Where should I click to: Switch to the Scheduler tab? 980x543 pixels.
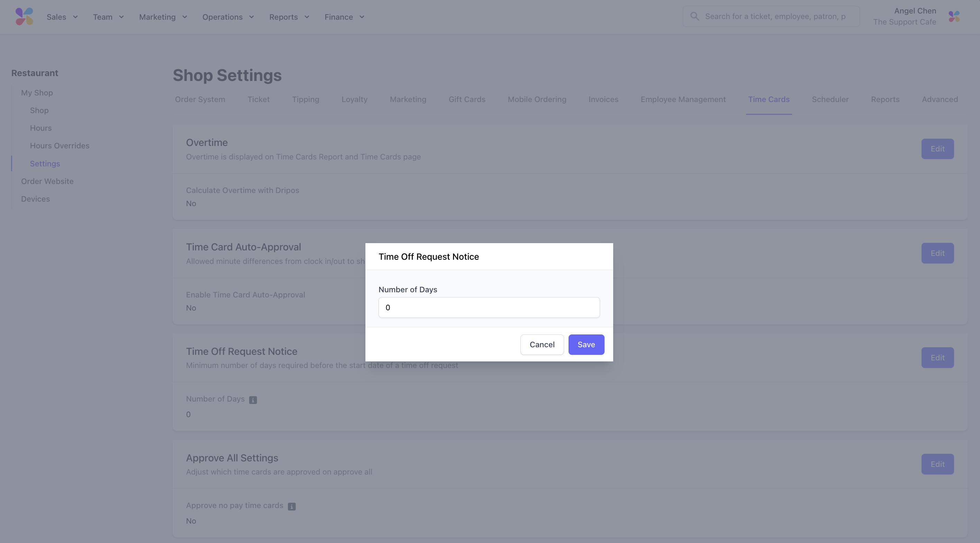[x=830, y=99]
